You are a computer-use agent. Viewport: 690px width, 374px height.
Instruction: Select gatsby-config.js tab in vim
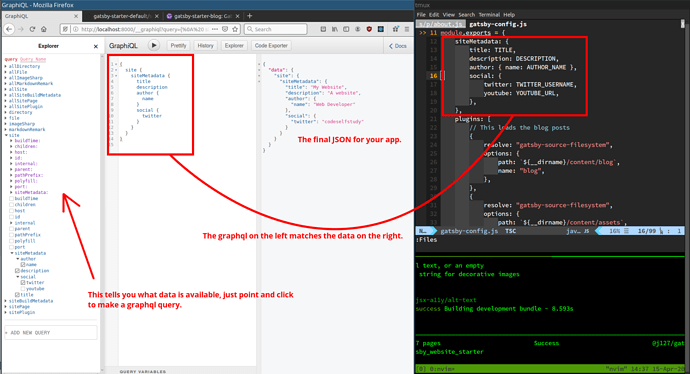pos(498,24)
